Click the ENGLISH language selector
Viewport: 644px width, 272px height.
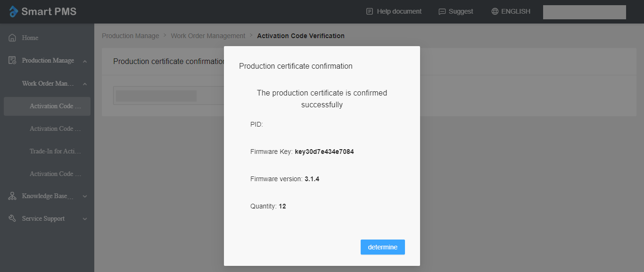click(x=515, y=11)
